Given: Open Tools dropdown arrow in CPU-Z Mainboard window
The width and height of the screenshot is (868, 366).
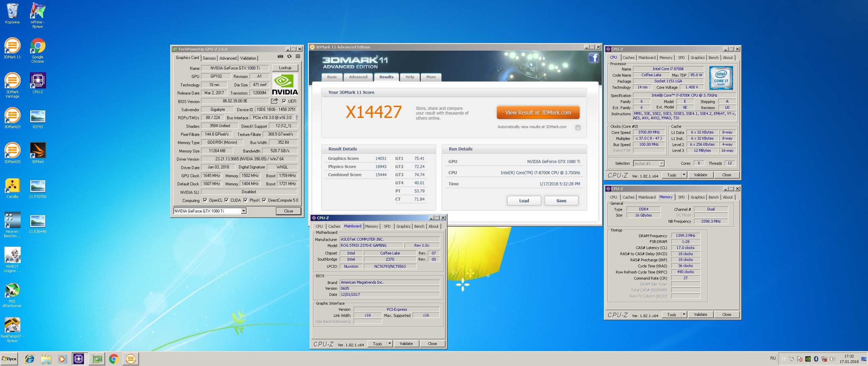Looking at the screenshot, I should [x=390, y=344].
